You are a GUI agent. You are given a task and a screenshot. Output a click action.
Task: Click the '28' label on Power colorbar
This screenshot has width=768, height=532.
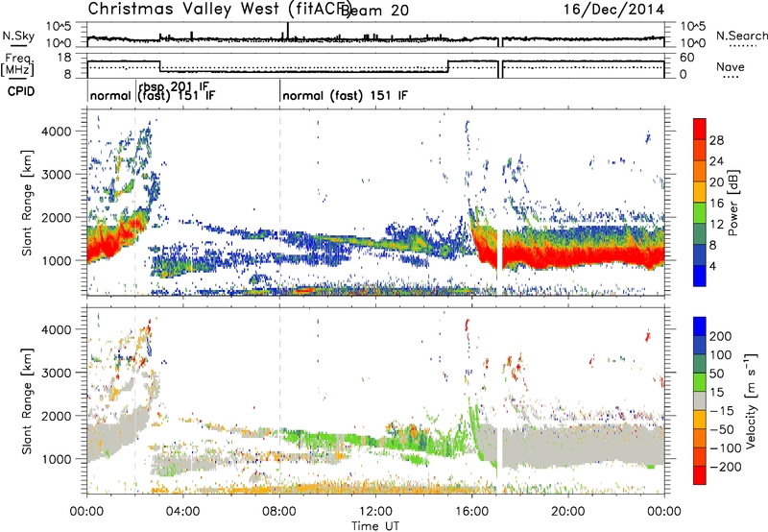[716, 140]
